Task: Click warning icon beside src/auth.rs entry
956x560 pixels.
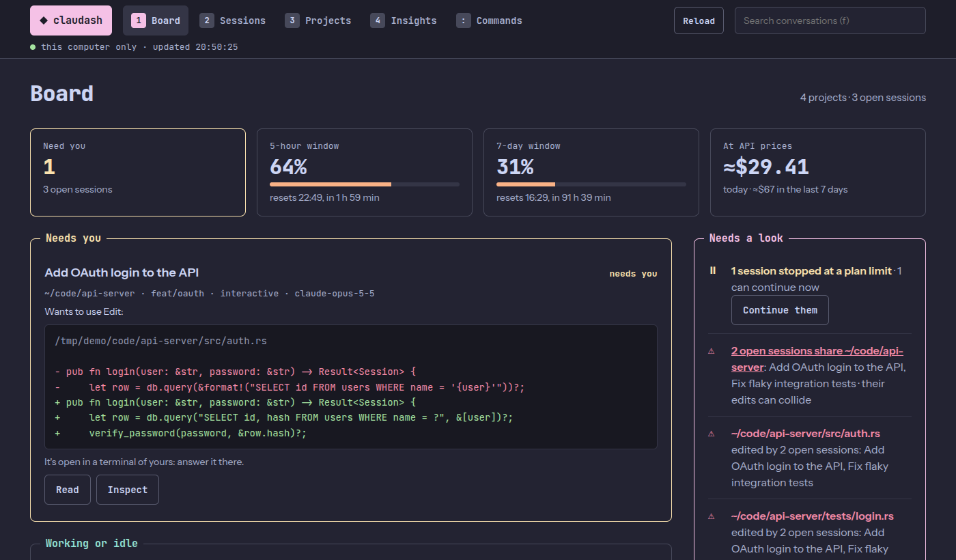Action: click(712, 434)
